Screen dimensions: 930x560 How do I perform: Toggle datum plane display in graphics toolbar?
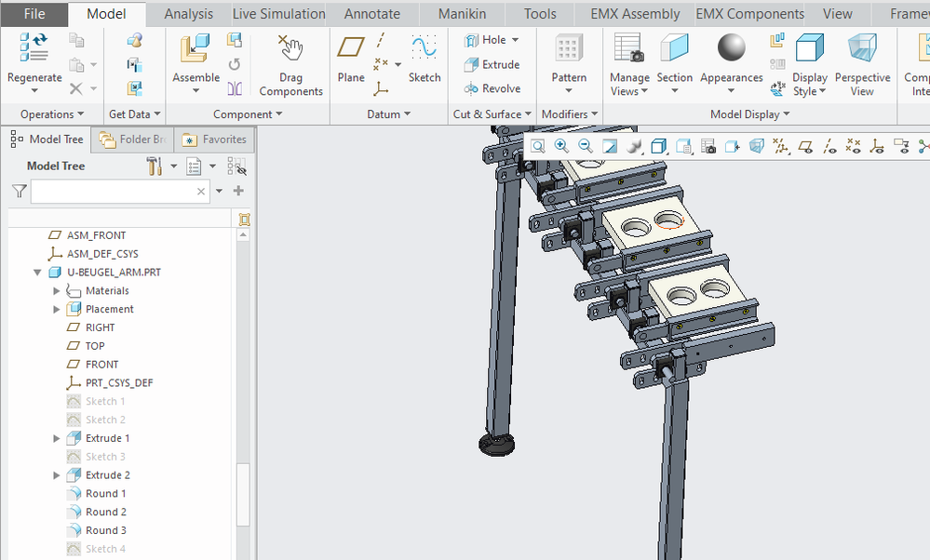[805, 146]
